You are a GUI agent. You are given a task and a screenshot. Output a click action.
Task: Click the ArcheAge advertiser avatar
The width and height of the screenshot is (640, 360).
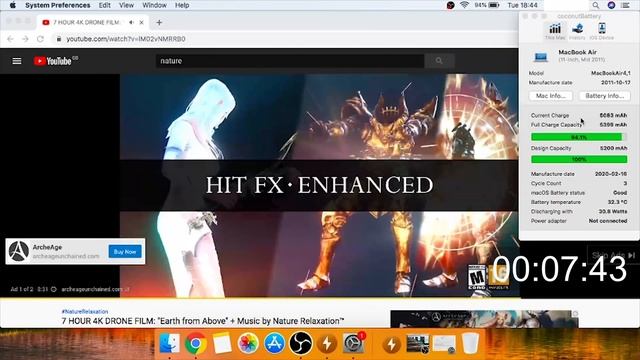coord(19,251)
